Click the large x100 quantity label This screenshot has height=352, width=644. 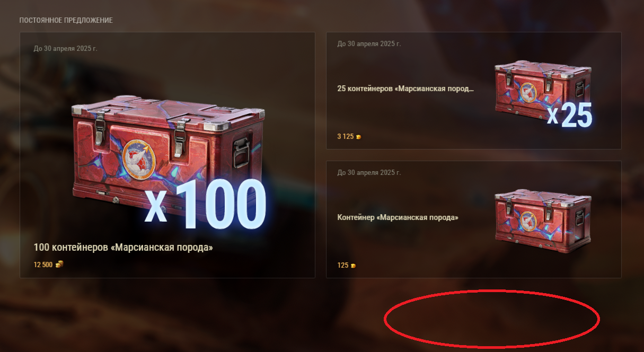pyautogui.click(x=205, y=206)
